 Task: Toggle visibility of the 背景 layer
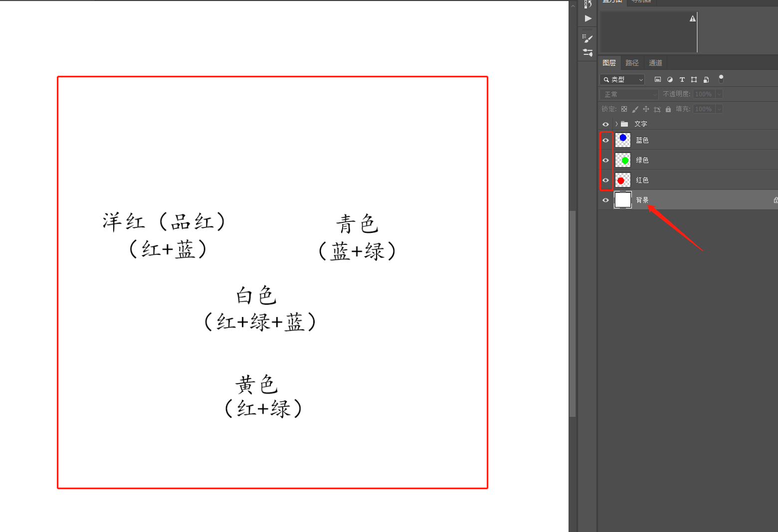click(x=605, y=200)
